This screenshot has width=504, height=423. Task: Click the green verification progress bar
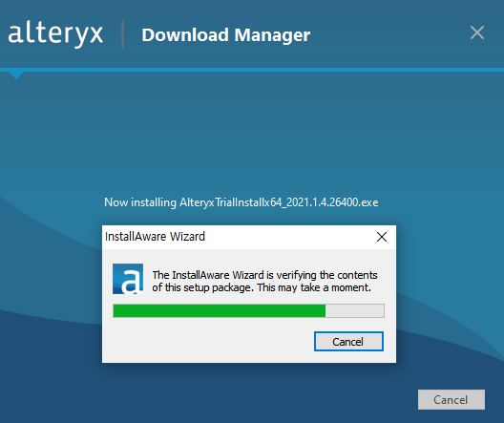click(x=248, y=311)
